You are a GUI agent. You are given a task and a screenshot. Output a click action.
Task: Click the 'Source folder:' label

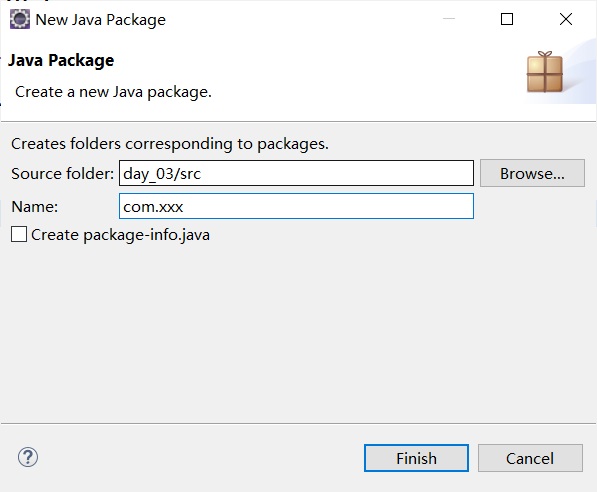tap(62, 174)
